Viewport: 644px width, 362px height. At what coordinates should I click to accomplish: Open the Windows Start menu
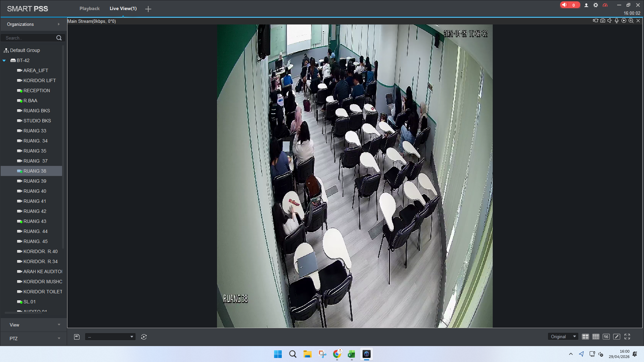[x=278, y=354]
